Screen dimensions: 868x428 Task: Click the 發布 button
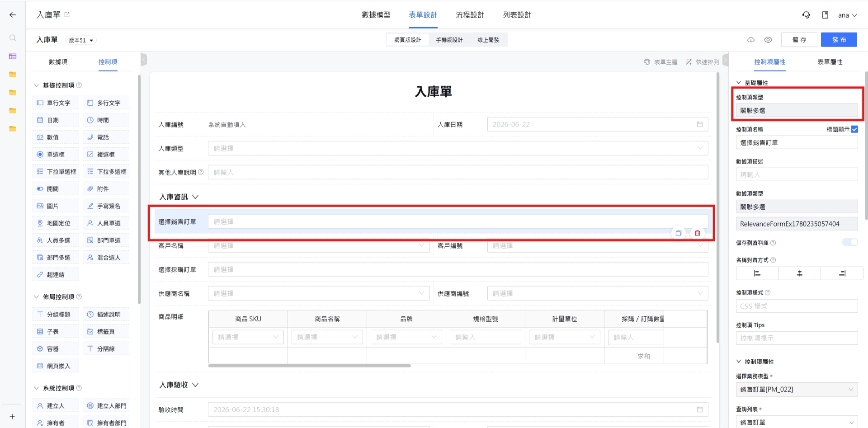(839, 40)
